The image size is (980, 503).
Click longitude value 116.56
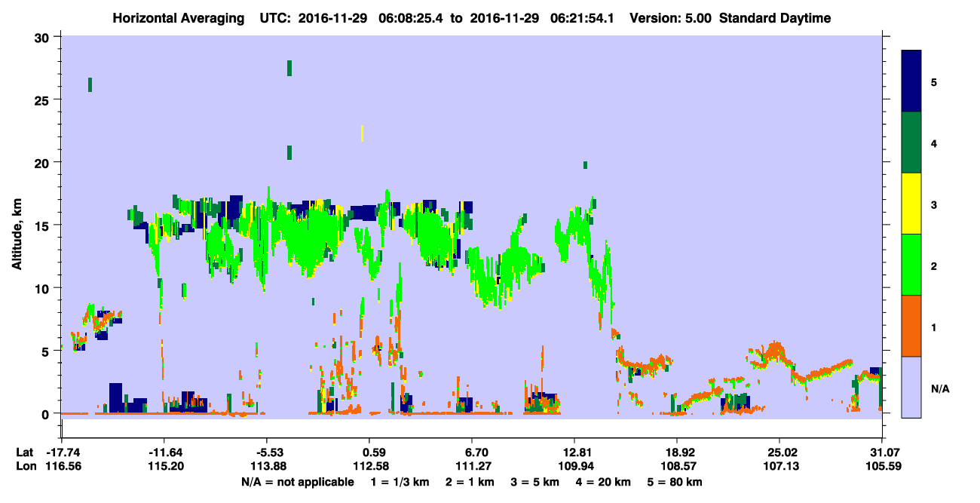(63, 467)
